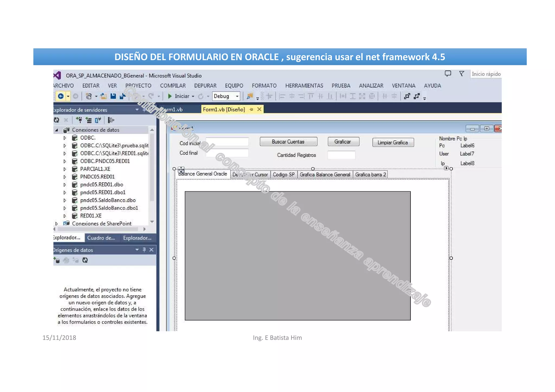Expand the RED01.XE connection node
Screen dimensions: 555x392
(x=65, y=216)
